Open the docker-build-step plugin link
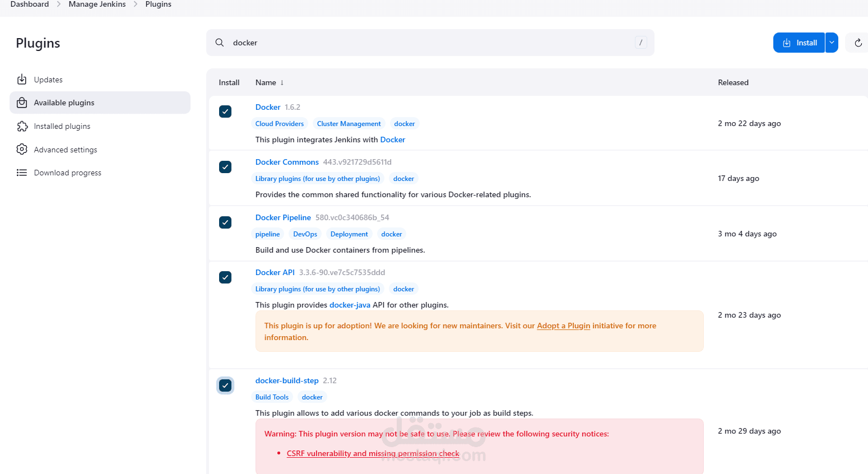The height and width of the screenshot is (474, 868). (287, 380)
